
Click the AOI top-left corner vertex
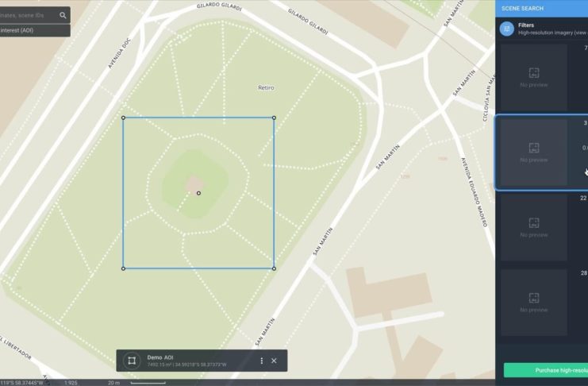[123, 118]
